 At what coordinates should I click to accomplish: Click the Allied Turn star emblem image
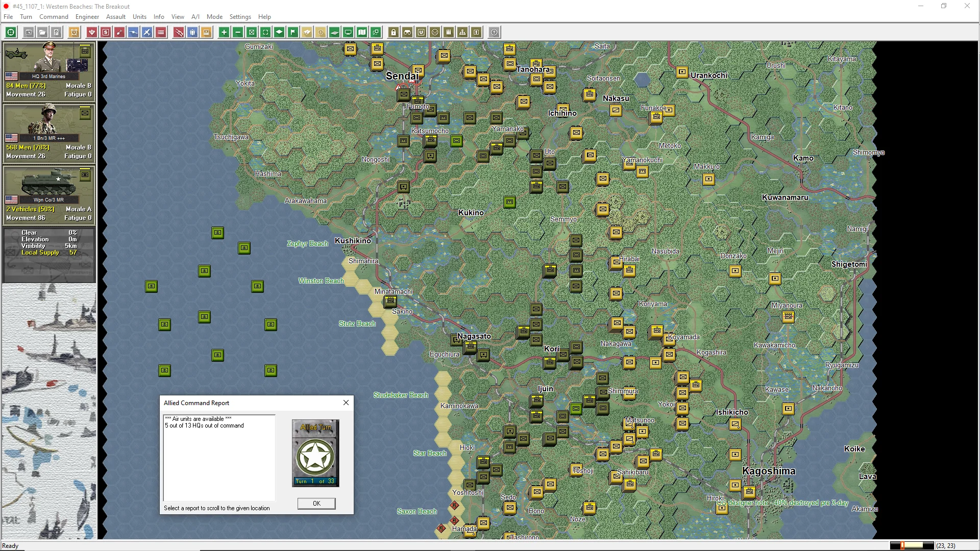315,453
